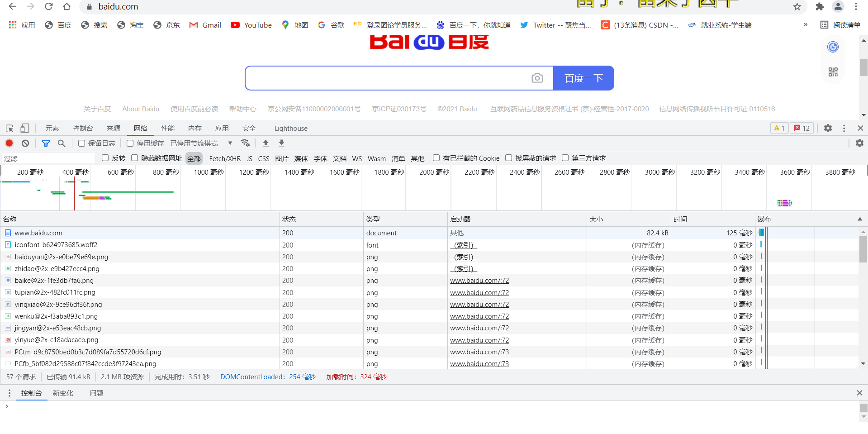
Task: Switch to the 元素 tab
Action: pos(52,129)
